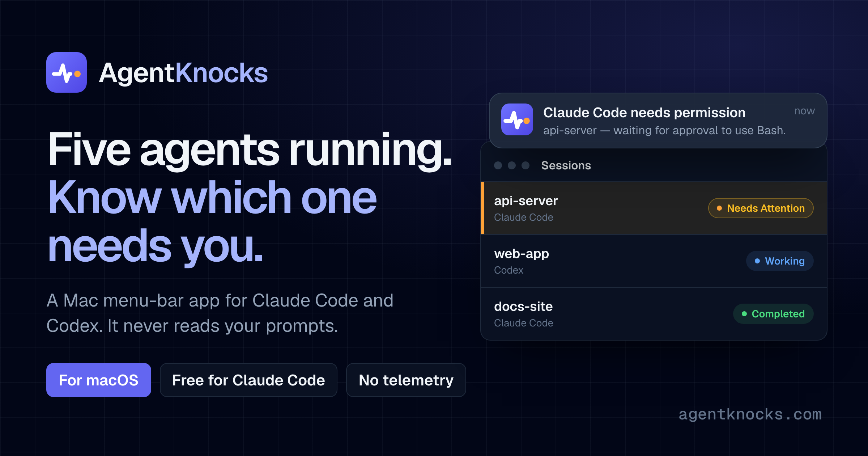
Task: Click the 'Completed' status badge
Action: [773, 314]
